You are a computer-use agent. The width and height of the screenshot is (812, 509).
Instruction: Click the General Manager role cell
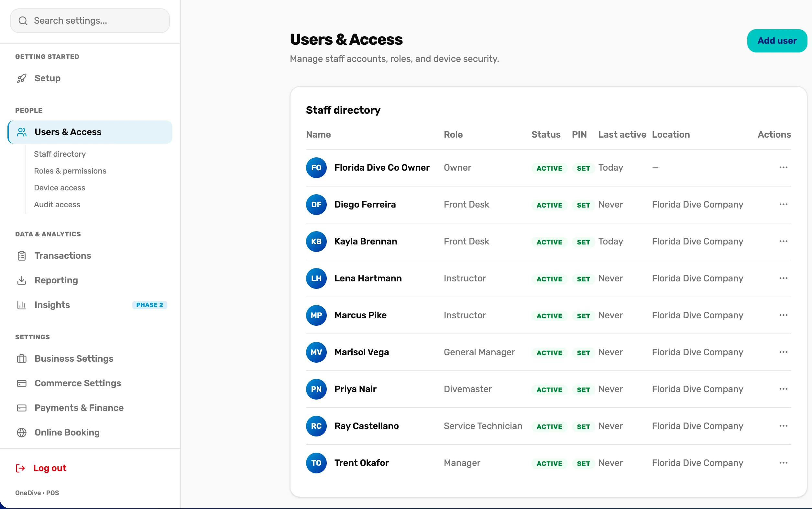click(x=479, y=352)
